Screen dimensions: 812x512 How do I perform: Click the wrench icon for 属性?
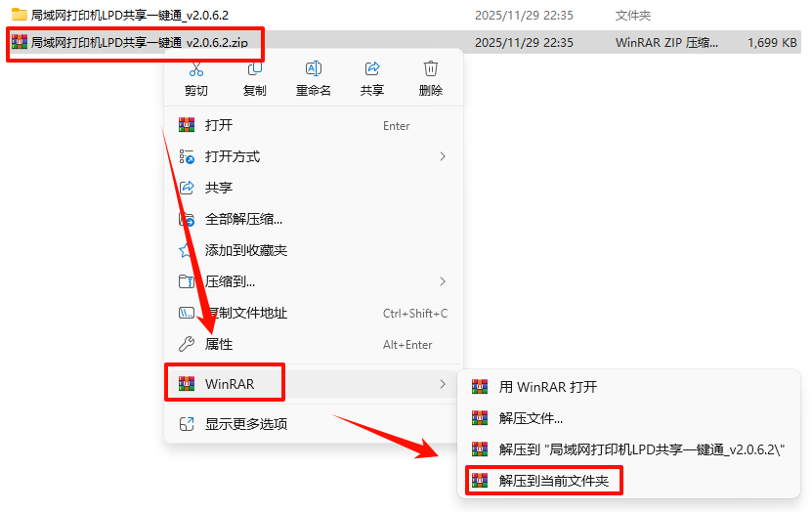pyautogui.click(x=187, y=344)
